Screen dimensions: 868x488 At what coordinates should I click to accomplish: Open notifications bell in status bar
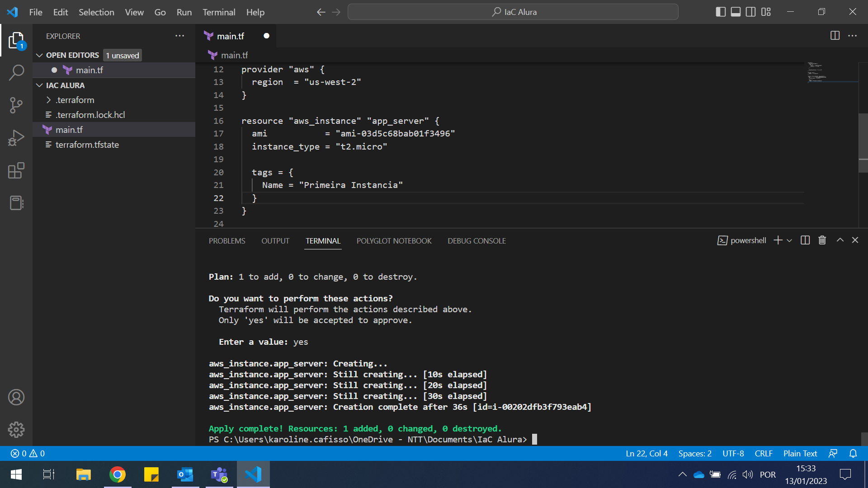(x=853, y=453)
